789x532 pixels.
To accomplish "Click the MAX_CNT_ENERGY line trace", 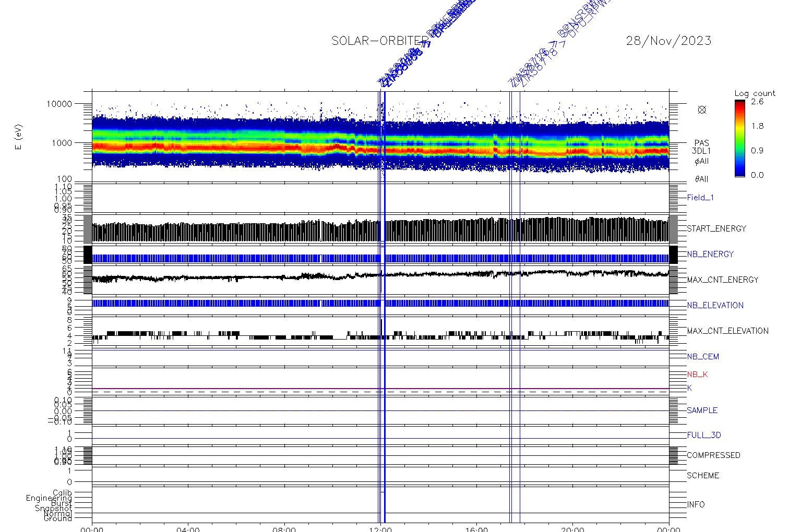I will [x=380, y=275].
